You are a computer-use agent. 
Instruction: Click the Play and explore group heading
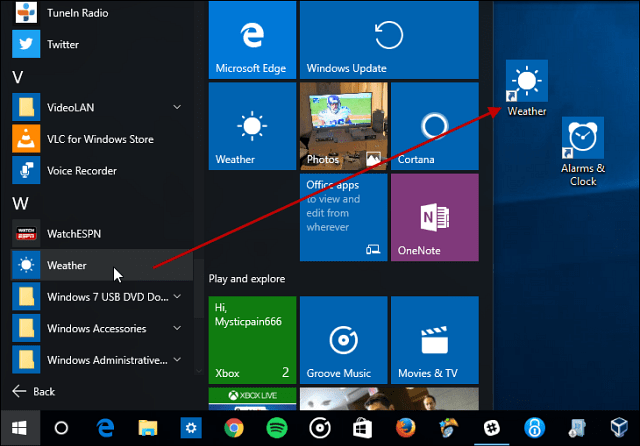coord(247,279)
